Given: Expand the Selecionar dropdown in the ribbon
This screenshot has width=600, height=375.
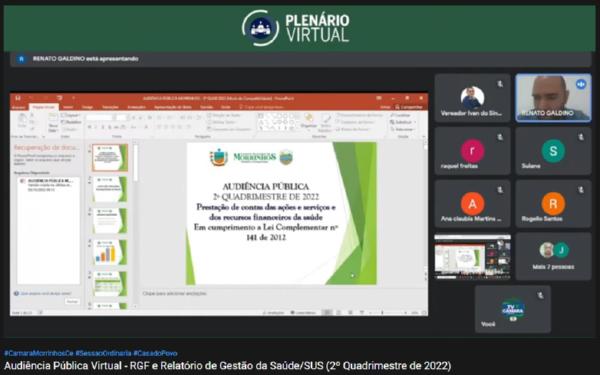Looking at the screenshot, I should click(x=402, y=129).
